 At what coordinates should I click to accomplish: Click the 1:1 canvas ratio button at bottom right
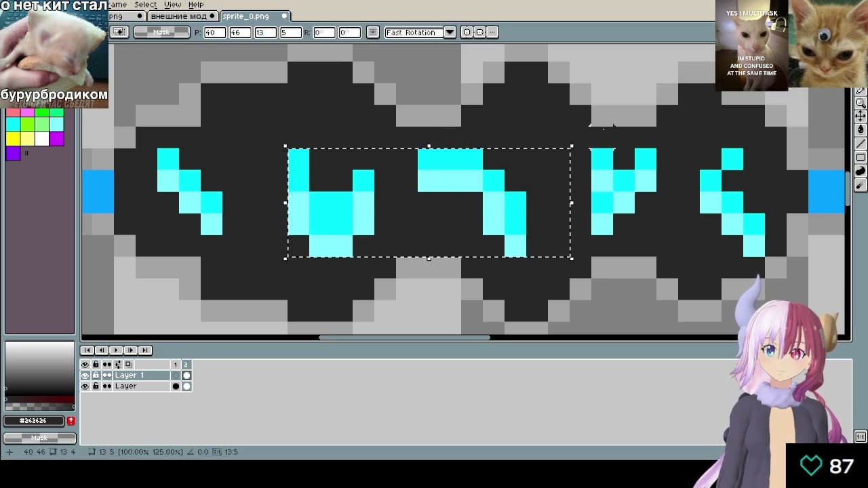point(861,437)
